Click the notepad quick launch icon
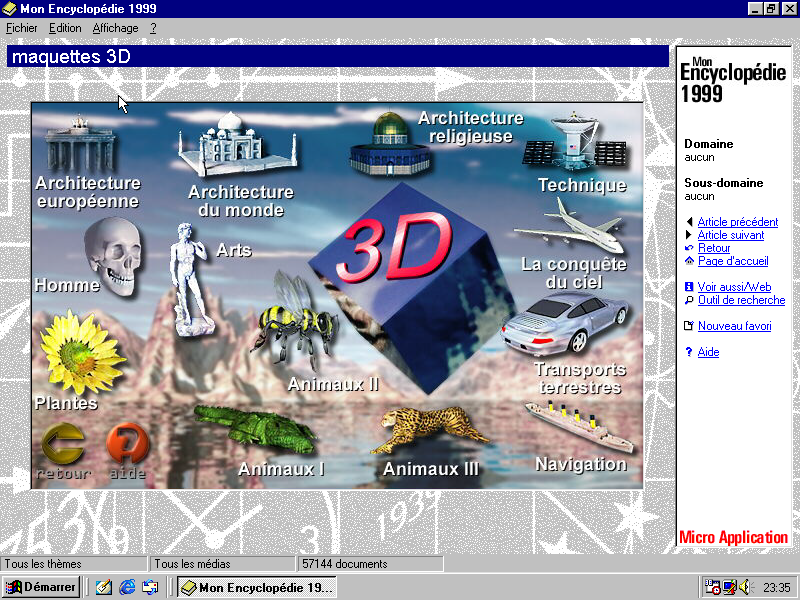This screenshot has width=800, height=600. (x=104, y=587)
